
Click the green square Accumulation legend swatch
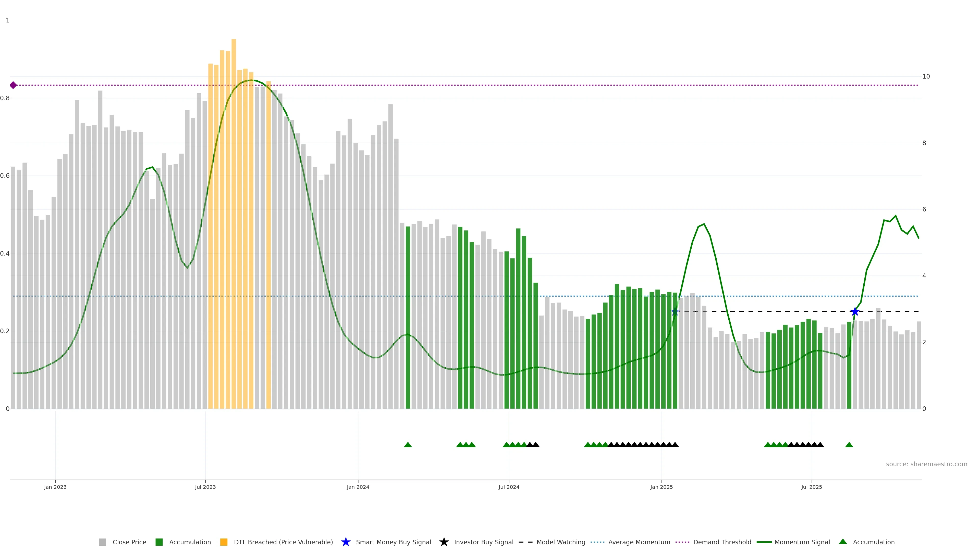[x=159, y=542]
